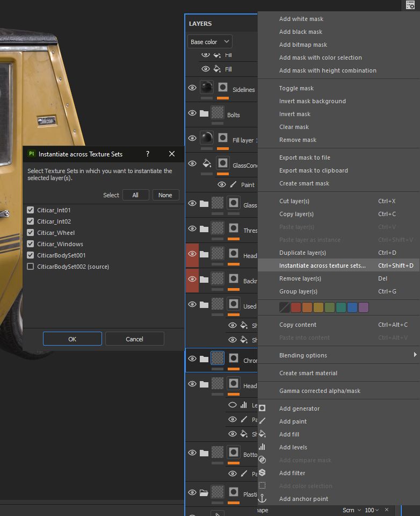Click the None selection button
The width and height of the screenshot is (420, 516).
[x=165, y=195]
